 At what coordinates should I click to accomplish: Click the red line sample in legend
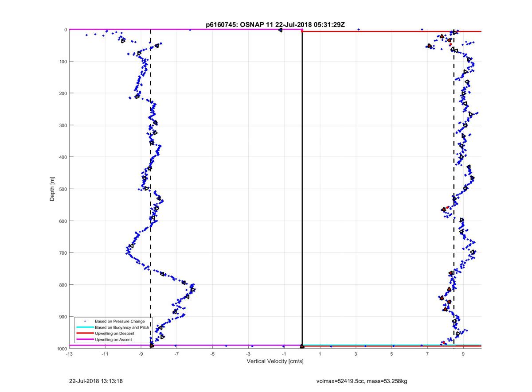click(85, 334)
